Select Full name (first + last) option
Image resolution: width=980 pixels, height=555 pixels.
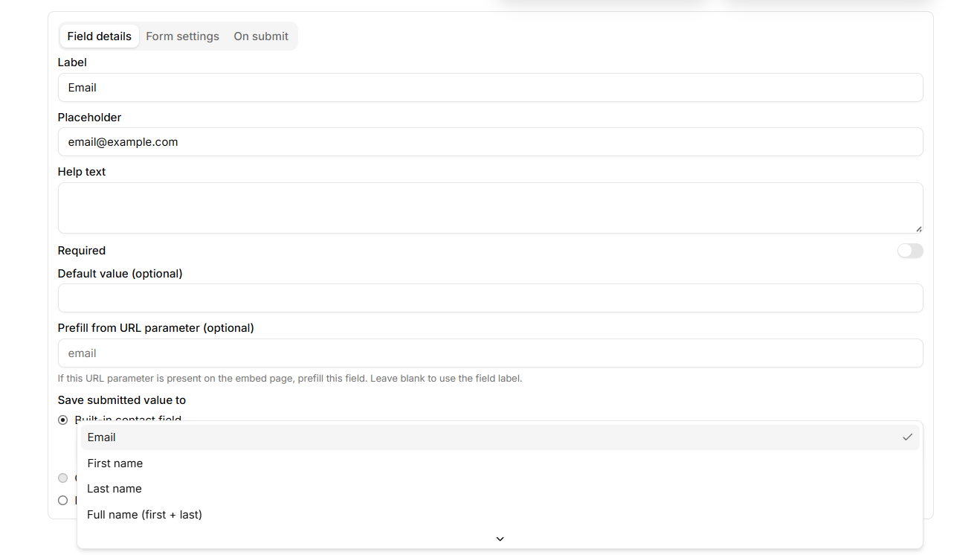500,515
